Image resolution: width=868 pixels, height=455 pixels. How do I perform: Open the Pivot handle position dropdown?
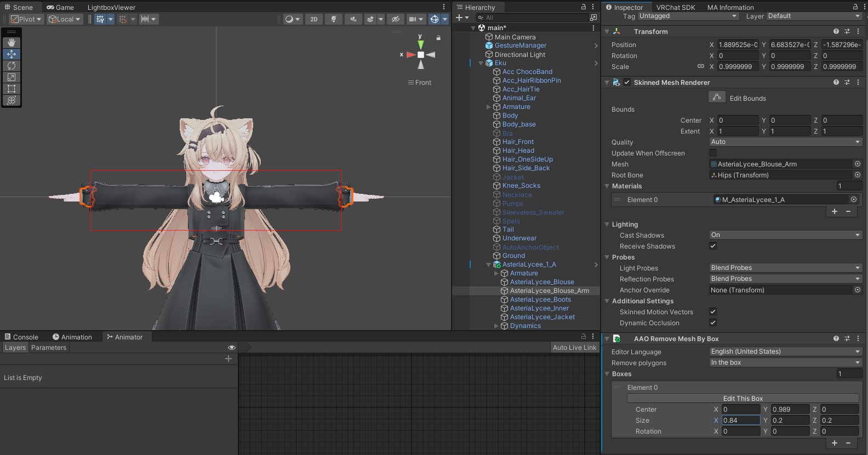pos(26,19)
